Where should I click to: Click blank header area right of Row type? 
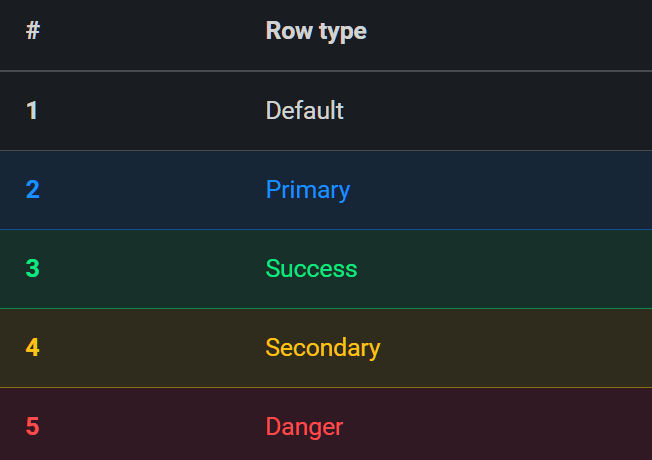tap(509, 35)
